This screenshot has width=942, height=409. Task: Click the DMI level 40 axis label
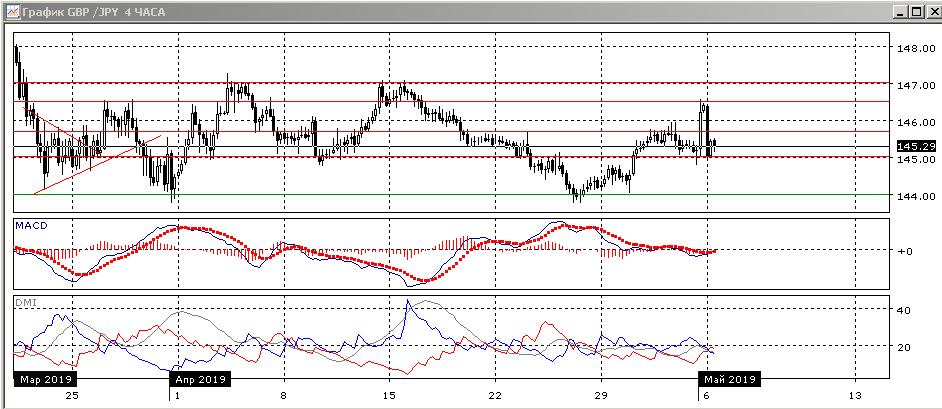coord(903,311)
